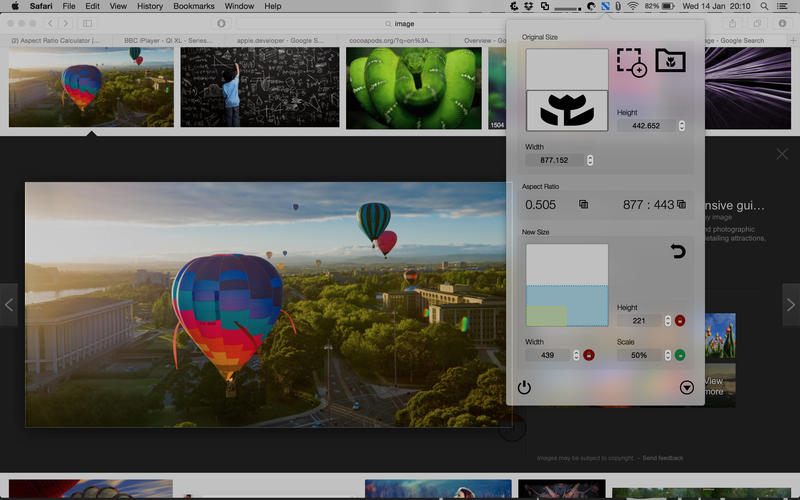Image resolution: width=800 pixels, height=500 pixels.
Task: Open the Bookmarks menu
Action: point(194,6)
